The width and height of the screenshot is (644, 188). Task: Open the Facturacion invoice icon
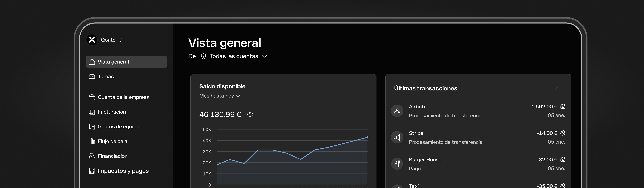coord(92,112)
